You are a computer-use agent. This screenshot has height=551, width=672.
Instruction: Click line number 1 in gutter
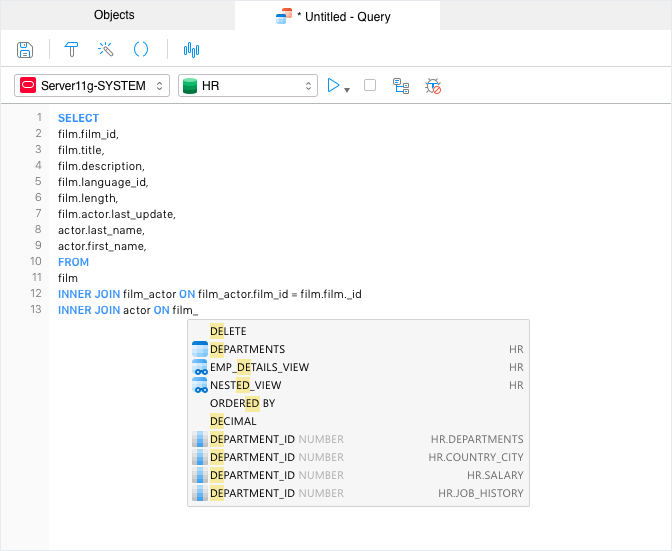(39, 117)
